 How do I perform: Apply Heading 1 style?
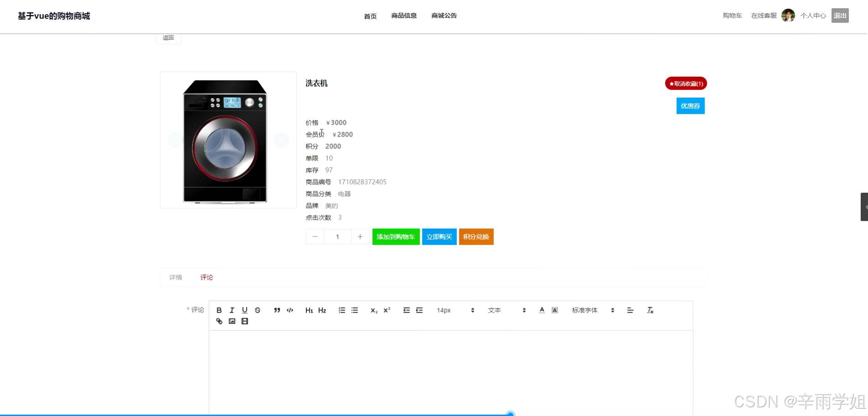309,310
